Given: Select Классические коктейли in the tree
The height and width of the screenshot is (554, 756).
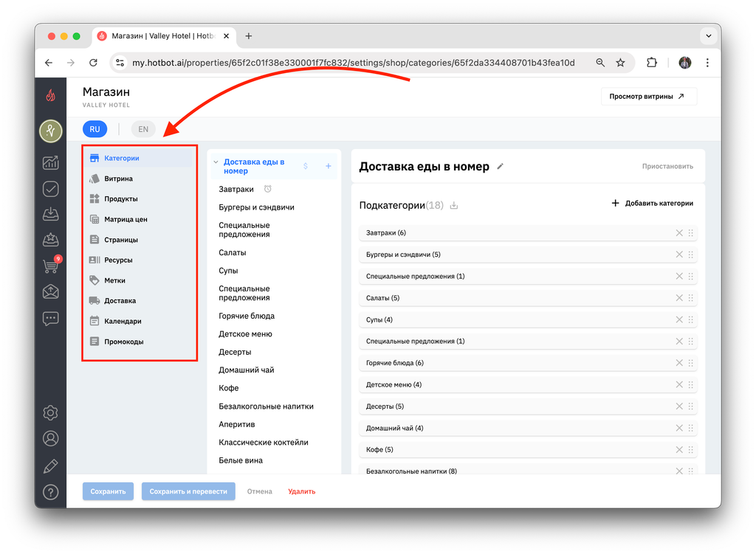Looking at the screenshot, I should click(x=264, y=442).
